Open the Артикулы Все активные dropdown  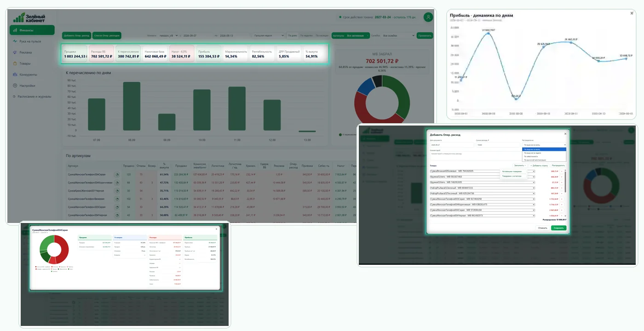[351, 35]
